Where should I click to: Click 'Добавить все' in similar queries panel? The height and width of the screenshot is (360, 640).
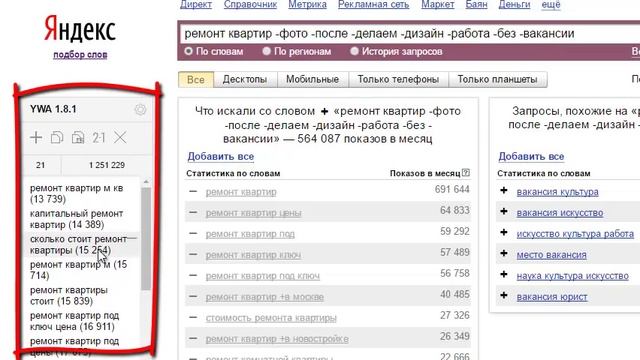click(531, 156)
